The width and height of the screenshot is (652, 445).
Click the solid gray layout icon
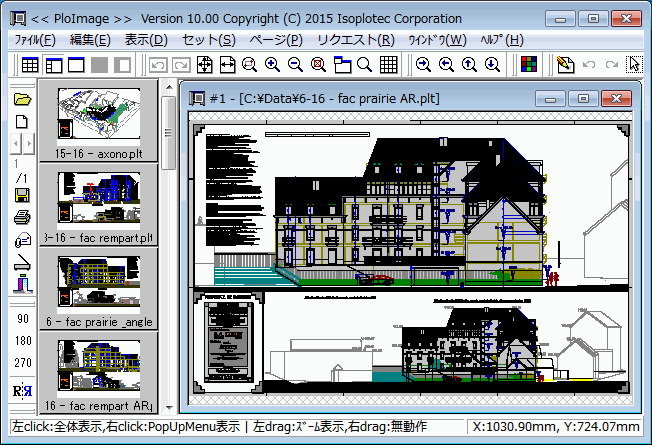coord(99,65)
